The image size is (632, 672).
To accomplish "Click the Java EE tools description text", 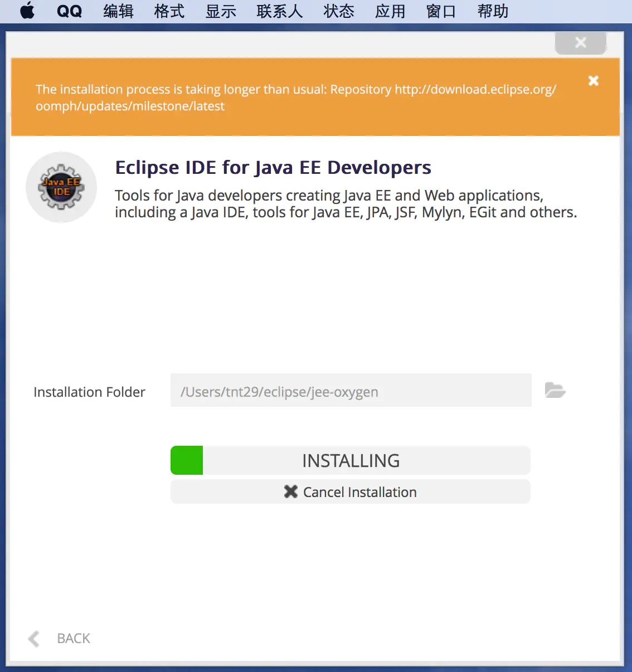I will [346, 204].
